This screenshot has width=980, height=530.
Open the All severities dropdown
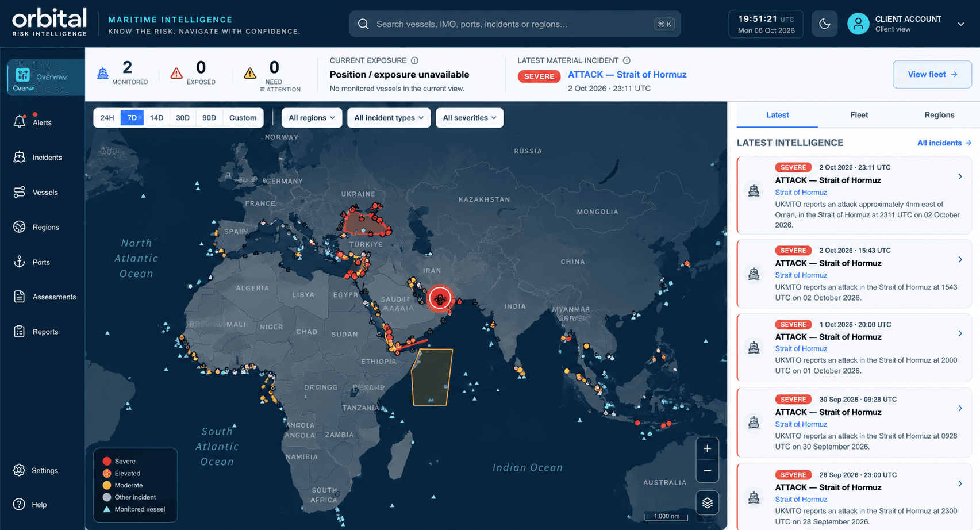click(x=470, y=118)
